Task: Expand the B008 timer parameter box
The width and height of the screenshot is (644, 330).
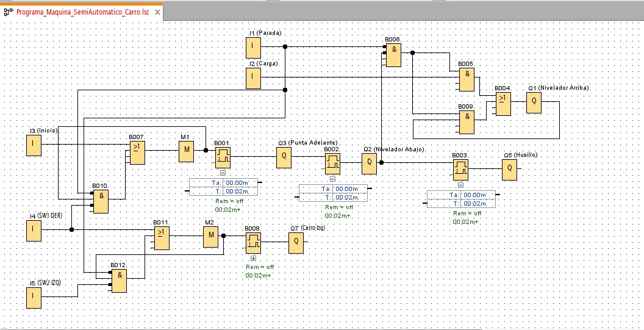Action: pos(253,259)
